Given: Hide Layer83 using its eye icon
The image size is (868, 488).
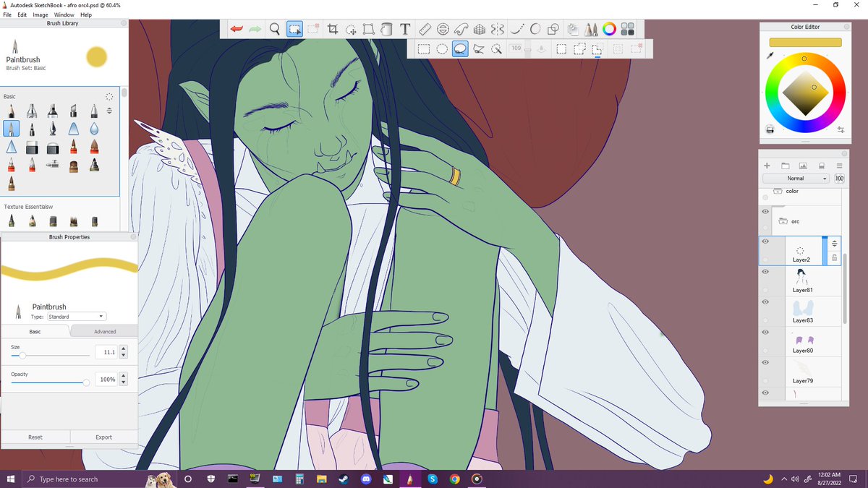Looking at the screenshot, I should click(765, 302).
